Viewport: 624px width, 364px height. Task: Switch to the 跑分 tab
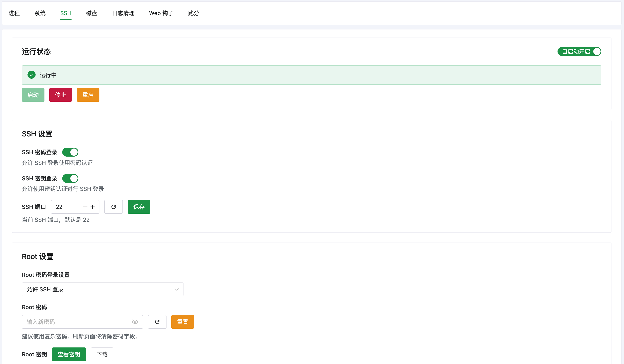coord(194,13)
